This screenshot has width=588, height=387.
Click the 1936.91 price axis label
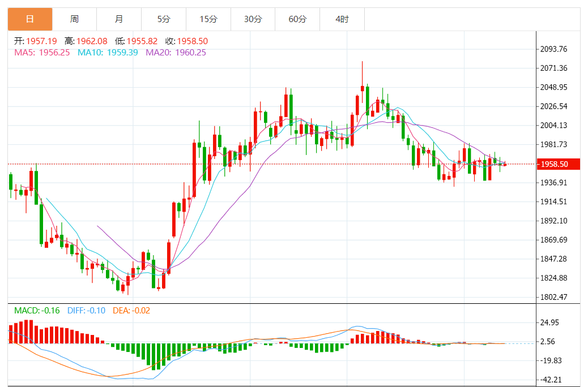tap(553, 183)
